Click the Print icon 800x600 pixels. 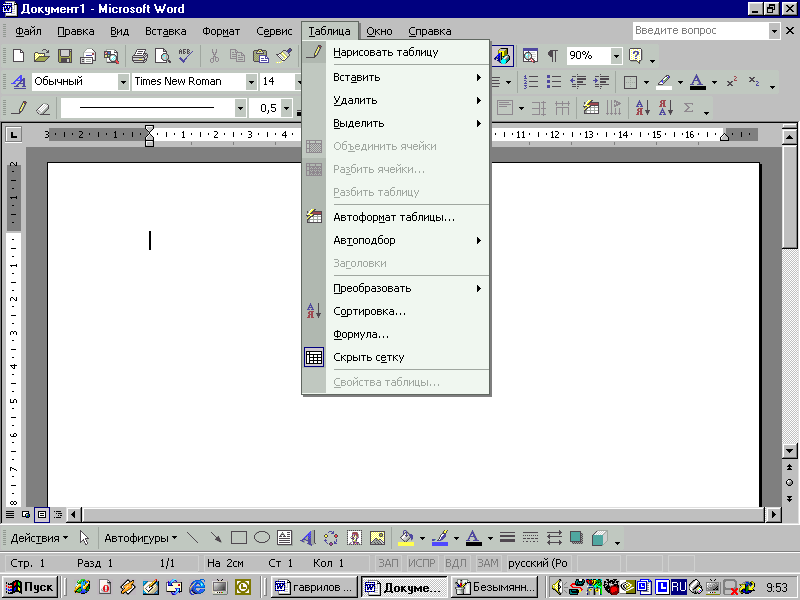140,56
